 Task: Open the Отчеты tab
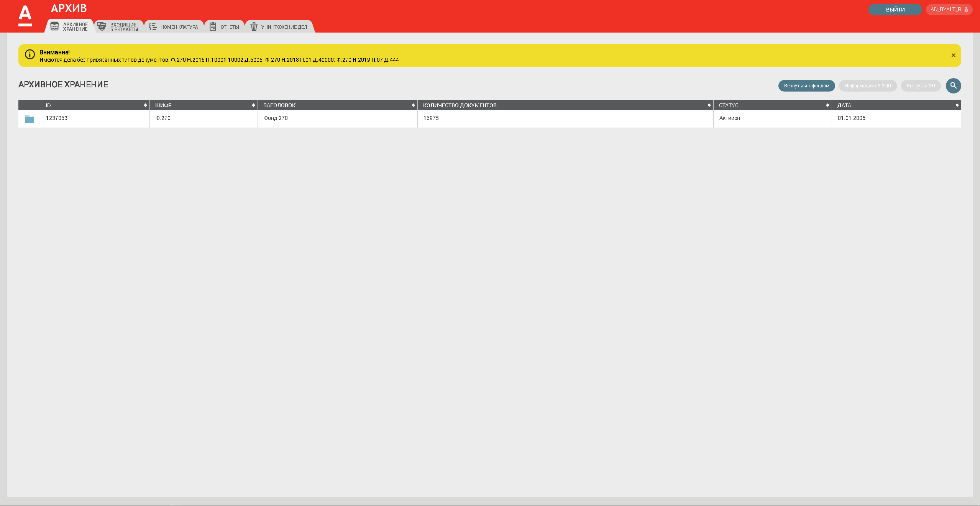[x=225, y=27]
